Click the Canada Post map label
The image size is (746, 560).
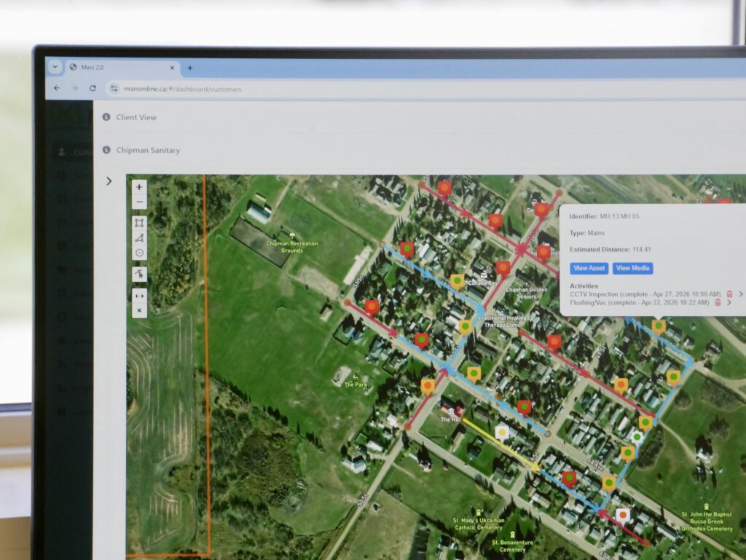483,283
